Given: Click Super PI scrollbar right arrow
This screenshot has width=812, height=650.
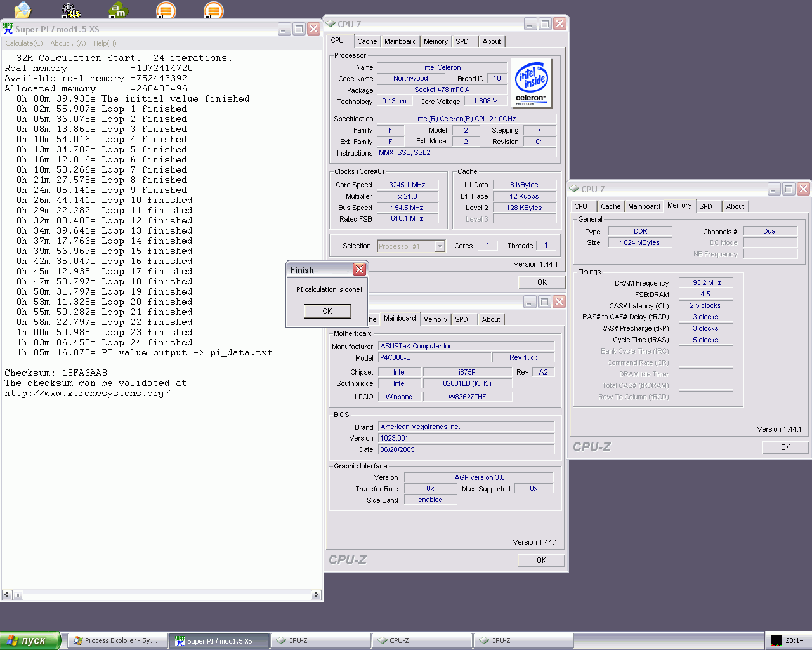Looking at the screenshot, I should (x=316, y=595).
